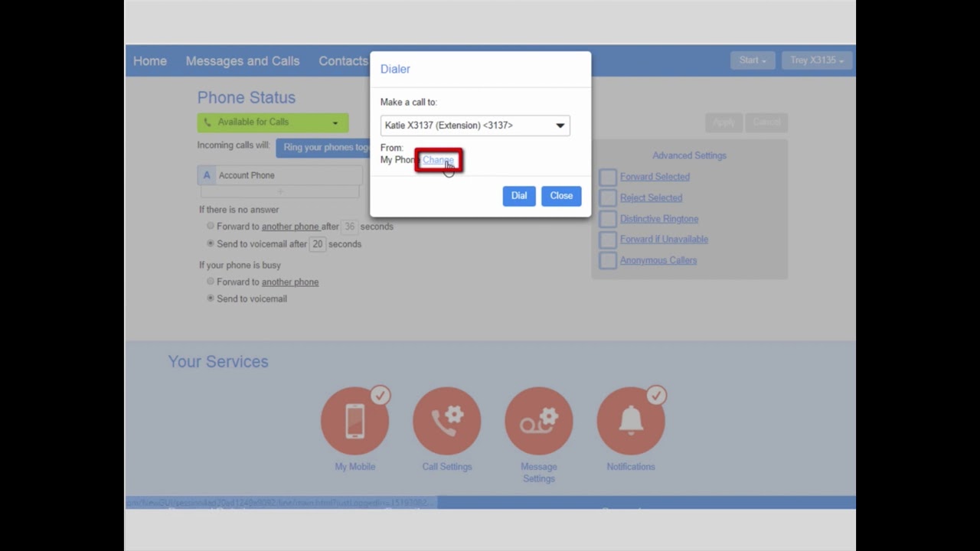Select the busy Send to voicemail radio

(x=211, y=298)
